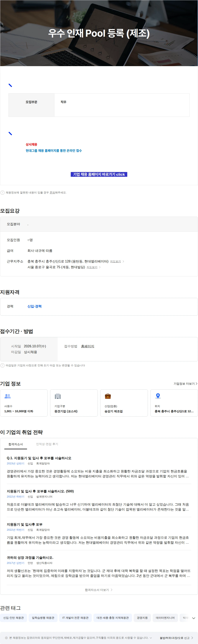The height and width of the screenshot is (644, 198).
Task: Click 현대그룹 채용 홈페이지를 통한 온라인 접수 text
Action: (54, 151)
